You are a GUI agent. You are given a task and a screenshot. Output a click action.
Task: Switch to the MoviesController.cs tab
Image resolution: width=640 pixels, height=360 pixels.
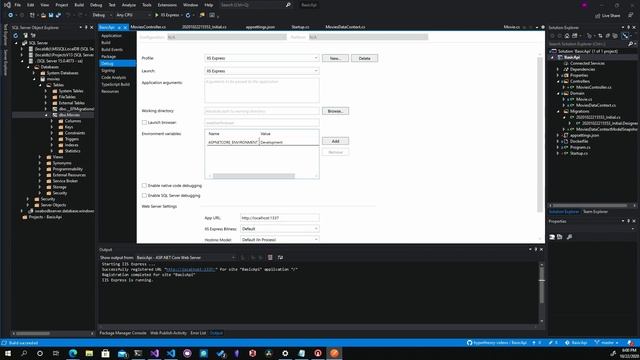point(148,27)
